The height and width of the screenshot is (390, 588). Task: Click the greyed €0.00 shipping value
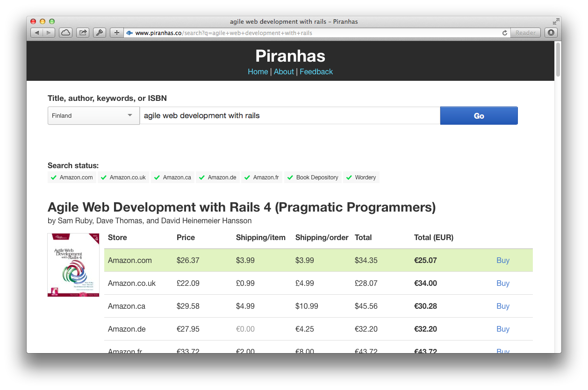click(245, 329)
